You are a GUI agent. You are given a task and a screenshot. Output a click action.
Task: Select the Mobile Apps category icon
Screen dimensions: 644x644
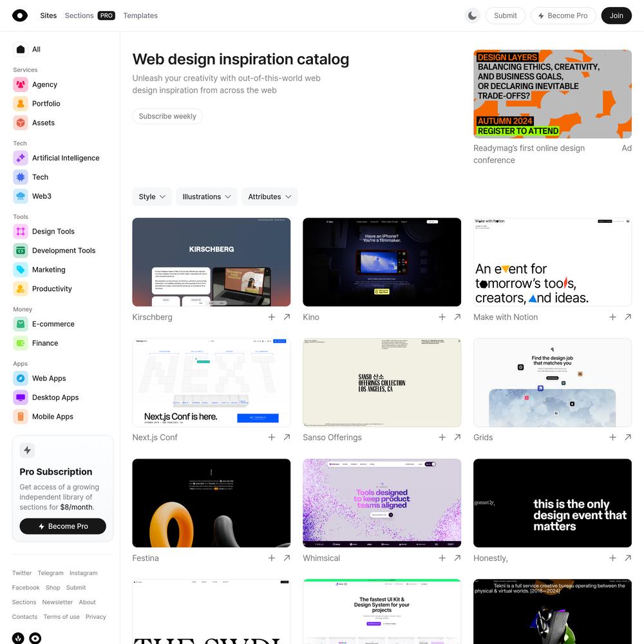(x=21, y=417)
